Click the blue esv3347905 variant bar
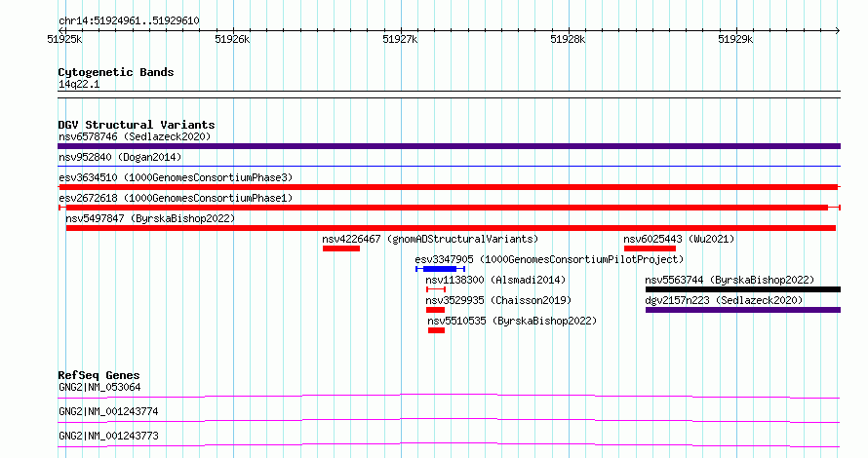Viewport: 868px width, 458px height. click(x=440, y=269)
